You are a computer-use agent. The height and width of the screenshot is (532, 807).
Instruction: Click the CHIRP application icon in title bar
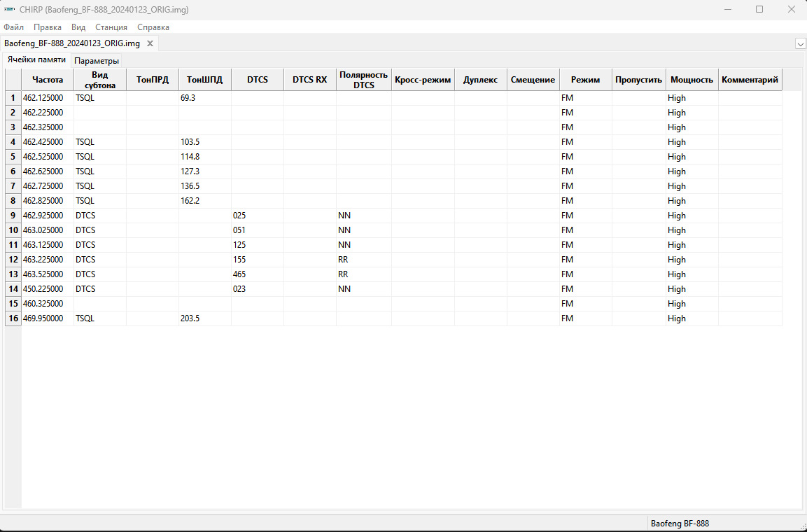(x=9, y=10)
